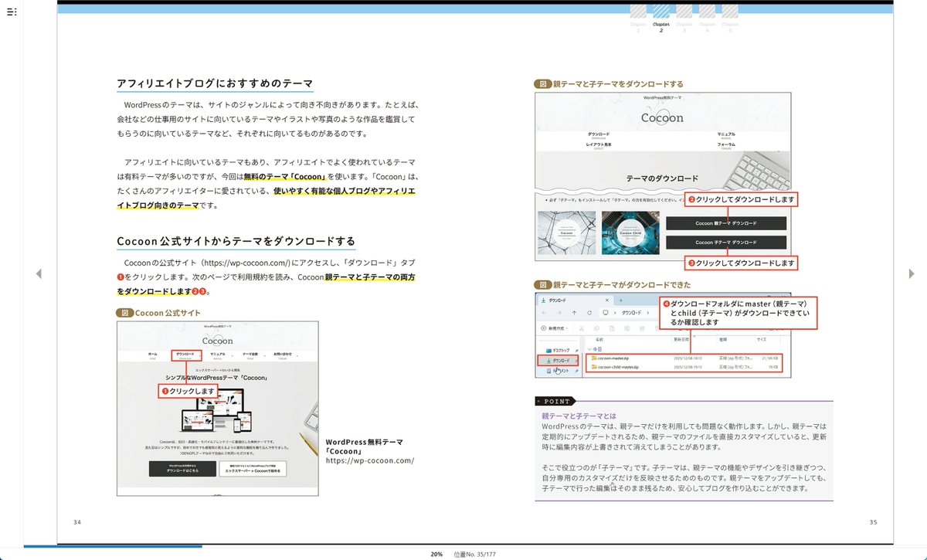Click デスクトップ in Explorer sidebar figure

coord(556,350)
